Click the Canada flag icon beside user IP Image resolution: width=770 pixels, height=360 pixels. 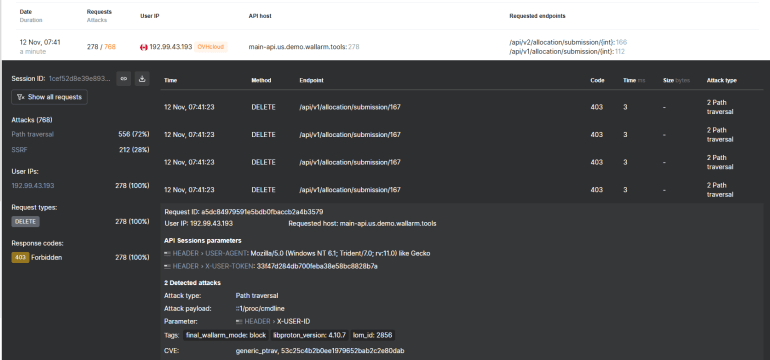coord(144,47)
